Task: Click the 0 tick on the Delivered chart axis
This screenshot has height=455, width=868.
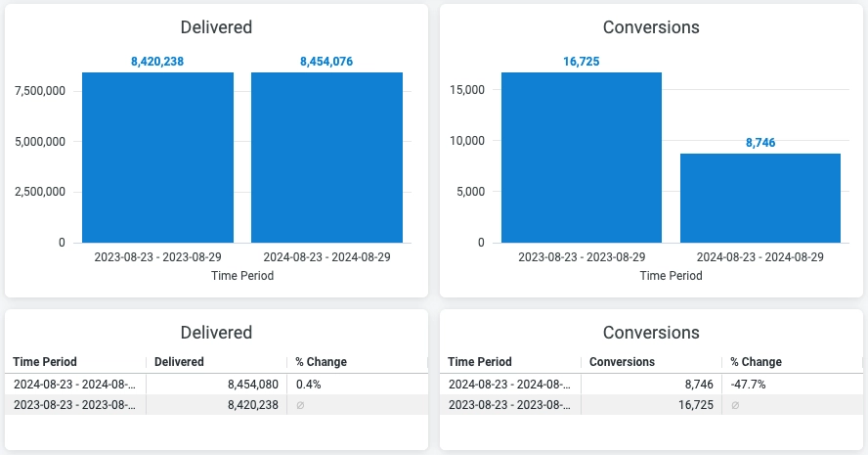Action: point(62,243)
